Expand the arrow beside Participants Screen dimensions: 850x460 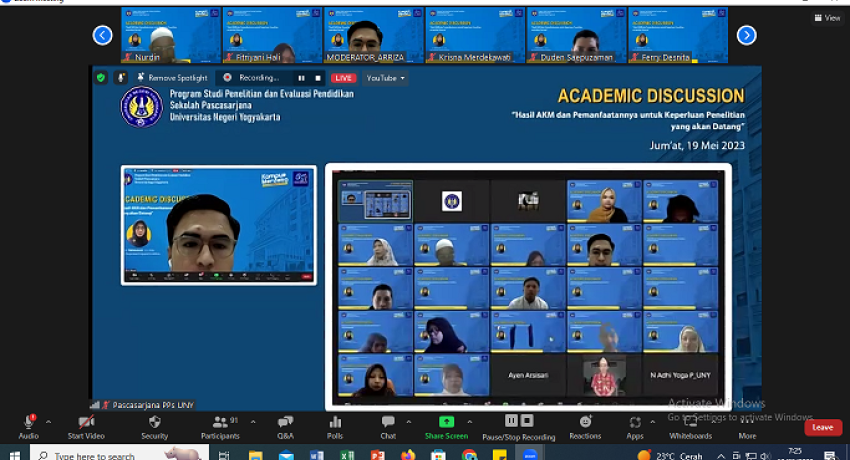tap(253, 422)
